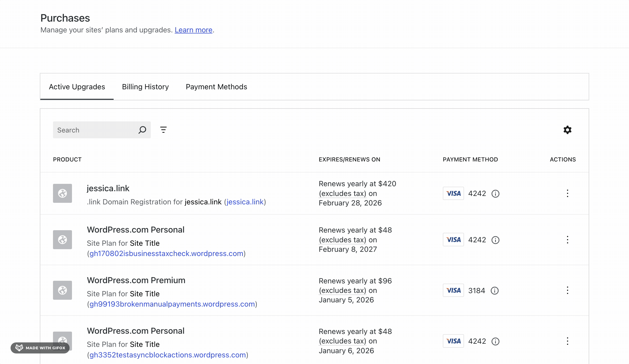The height and width of the screenshot is (364, 629).
Task: Click the jessica.link site globe icon
Action: (62, 193)
